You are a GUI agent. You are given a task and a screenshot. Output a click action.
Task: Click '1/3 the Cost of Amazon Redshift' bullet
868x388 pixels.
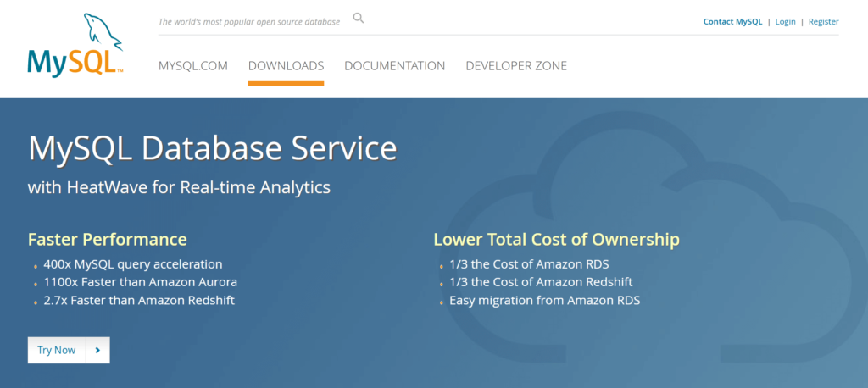click(x=541, y=282)
